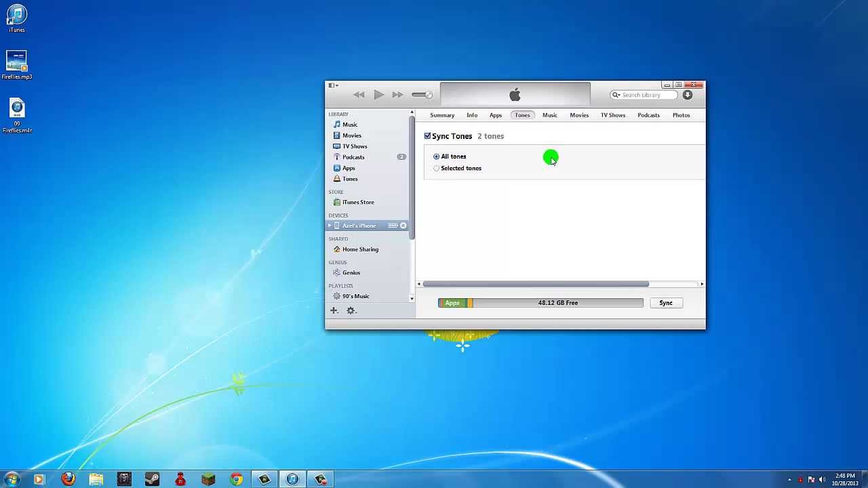The image size is (868, 488).
Task: Open the iTunes desktop shortcut
Action: (x=17, y=19)
